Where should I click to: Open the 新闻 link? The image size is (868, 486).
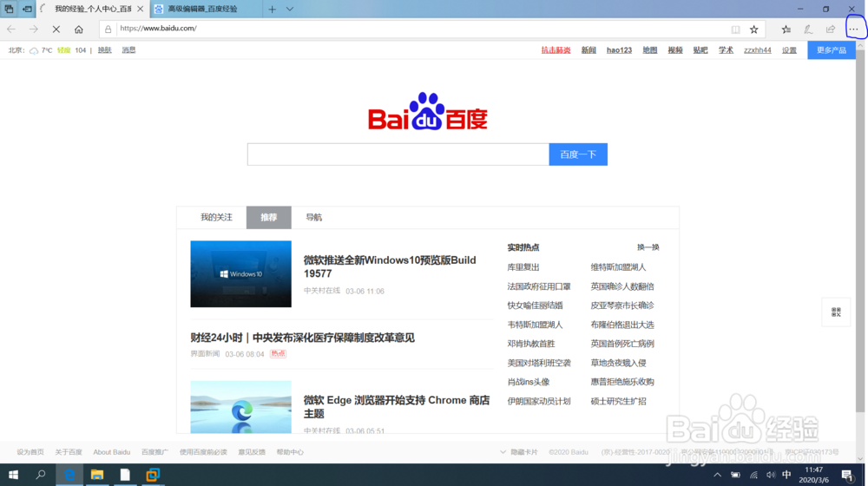[x=589, y=49]
